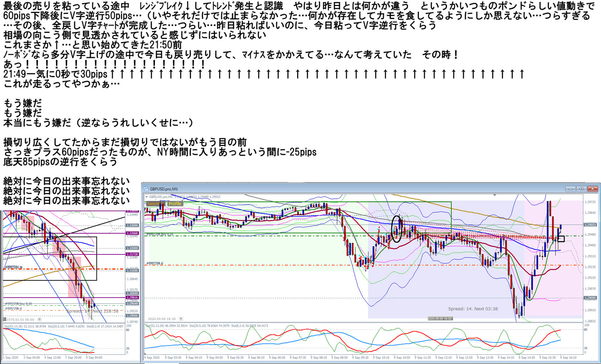Click the plus icon beside 2020.09.09 18:20
The width and height of the screenshot is (601, 364).
point(180,319)
